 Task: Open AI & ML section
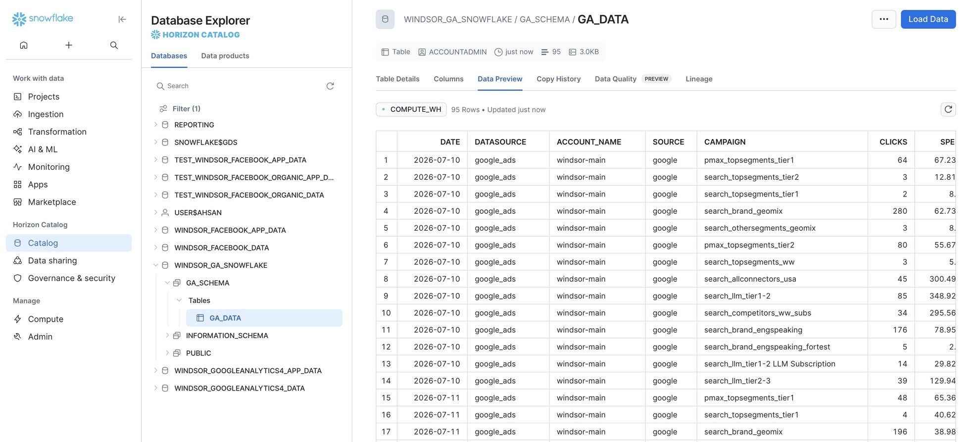click(69, 149)
